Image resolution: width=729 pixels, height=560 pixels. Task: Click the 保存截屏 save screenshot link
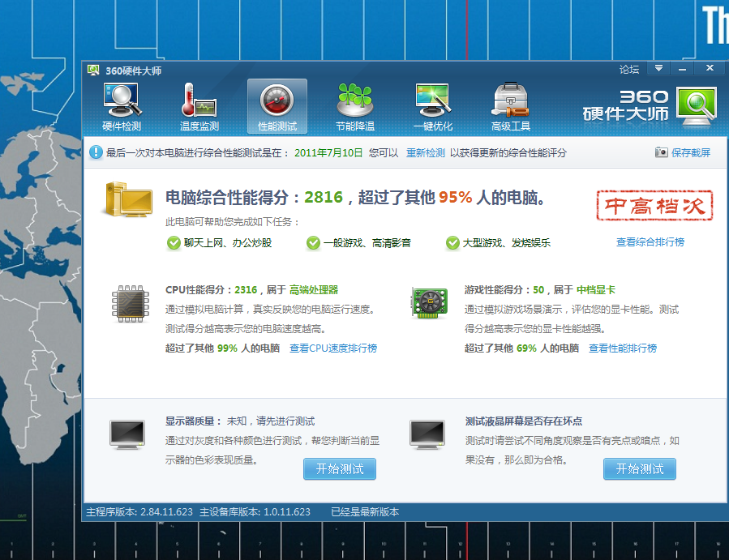click(x=691, y=152)
